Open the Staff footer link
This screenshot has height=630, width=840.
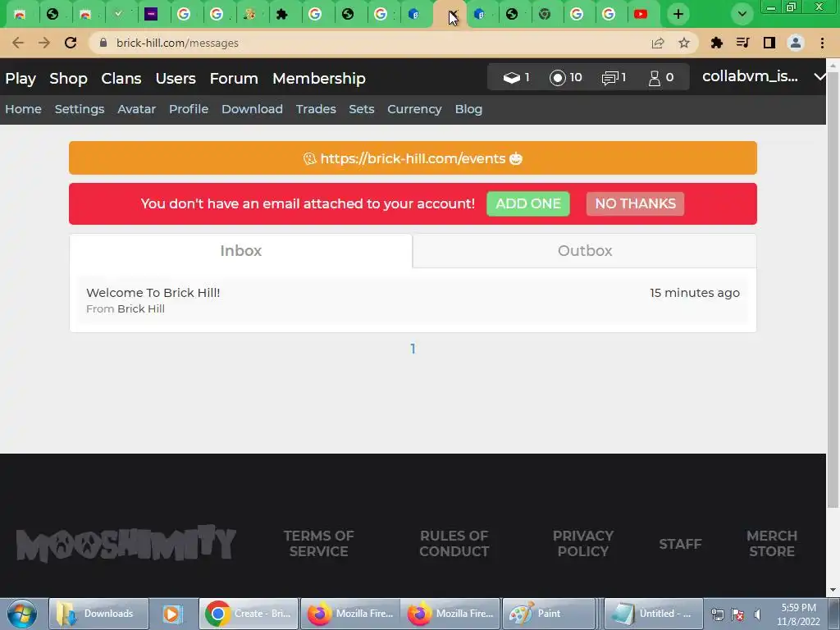(x=680, y=545)
